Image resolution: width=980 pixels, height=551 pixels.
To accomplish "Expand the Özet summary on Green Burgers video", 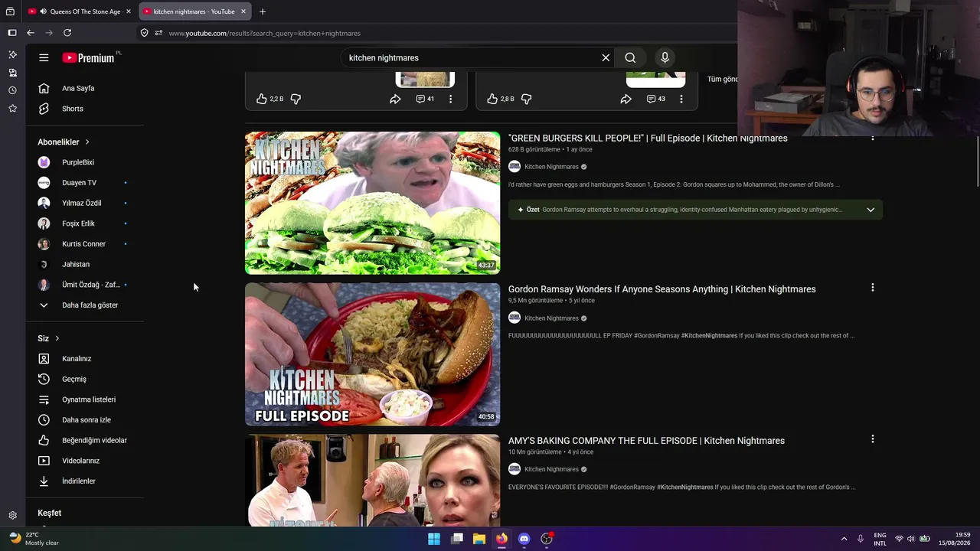I will tap(871, 210).
